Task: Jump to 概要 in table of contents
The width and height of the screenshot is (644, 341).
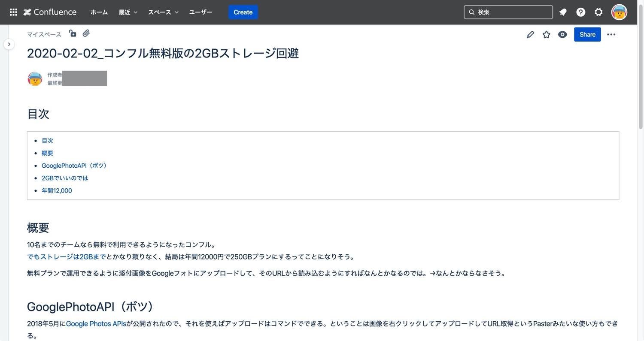Action: tap(47, 153)
